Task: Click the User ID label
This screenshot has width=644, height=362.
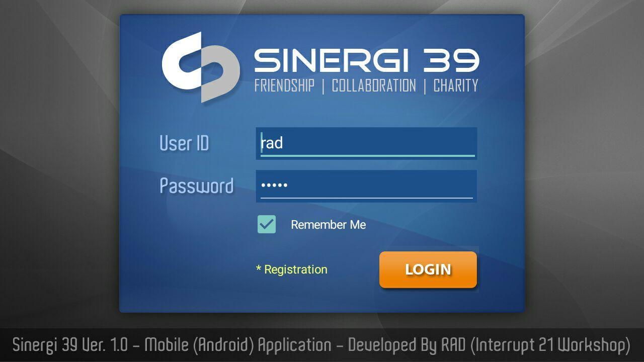Action: click(x=184, y=143)
